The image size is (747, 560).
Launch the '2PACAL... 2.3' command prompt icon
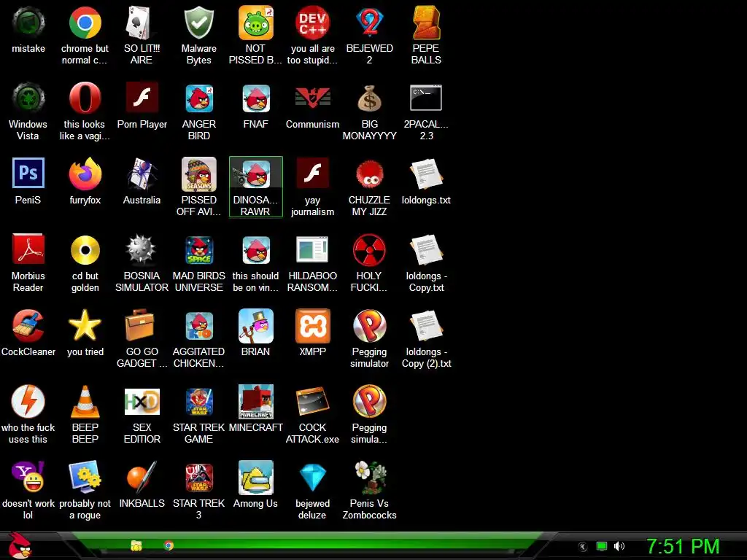click(x=426, y=98)
